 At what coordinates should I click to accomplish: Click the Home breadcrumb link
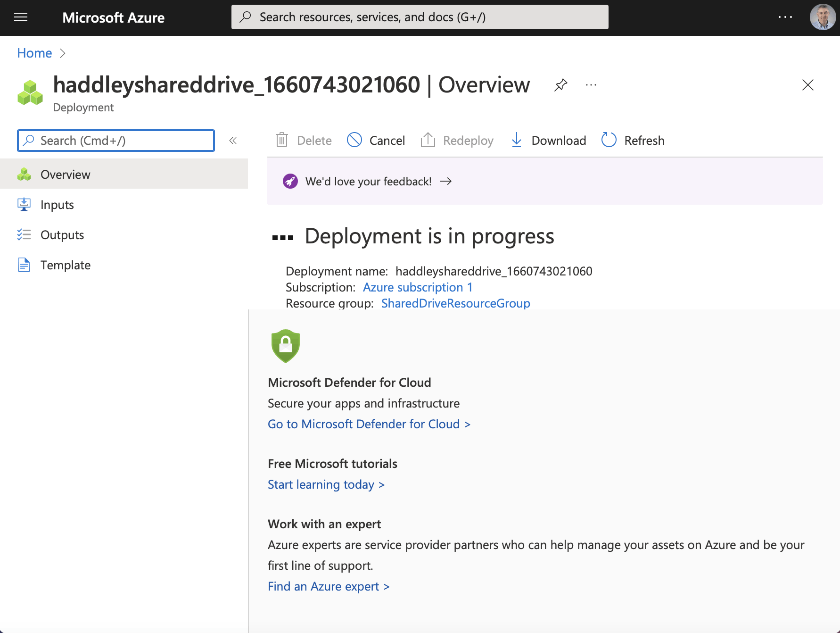click(34, 53)
